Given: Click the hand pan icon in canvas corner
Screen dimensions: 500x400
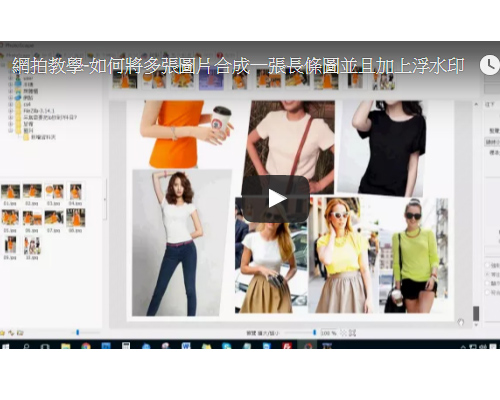Looking at the screenshot, I should [x=461, y=322].
